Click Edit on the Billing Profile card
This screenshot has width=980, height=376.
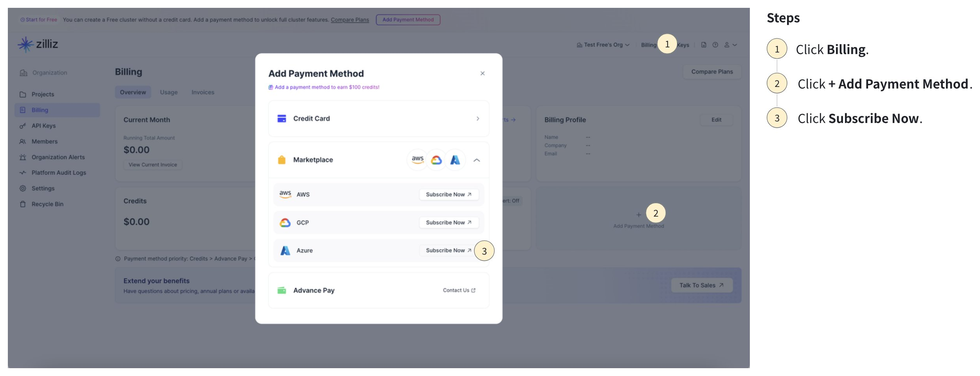716,120
